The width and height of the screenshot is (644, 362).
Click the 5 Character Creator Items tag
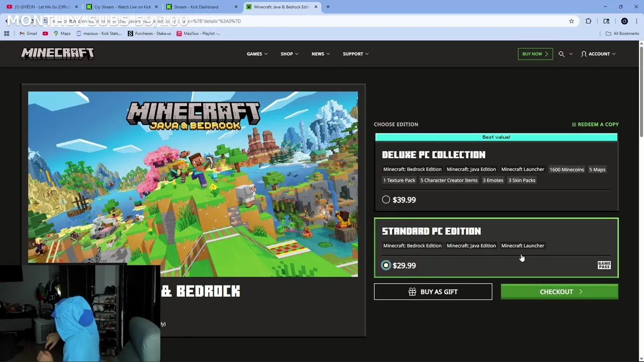click(449, 180)
